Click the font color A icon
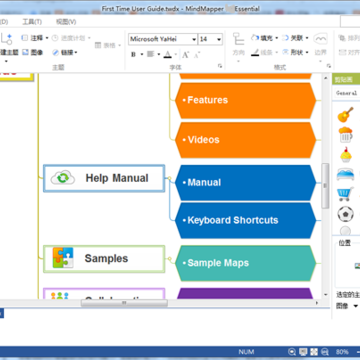Screen dimensions: 360x360 tap(168, 54)
